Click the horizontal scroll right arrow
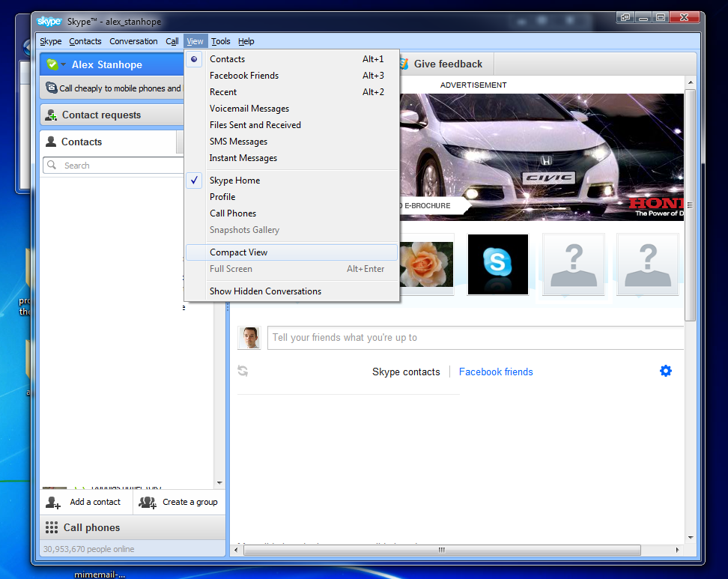This screenshot has width=728, height=579. (x=677, y=550)
